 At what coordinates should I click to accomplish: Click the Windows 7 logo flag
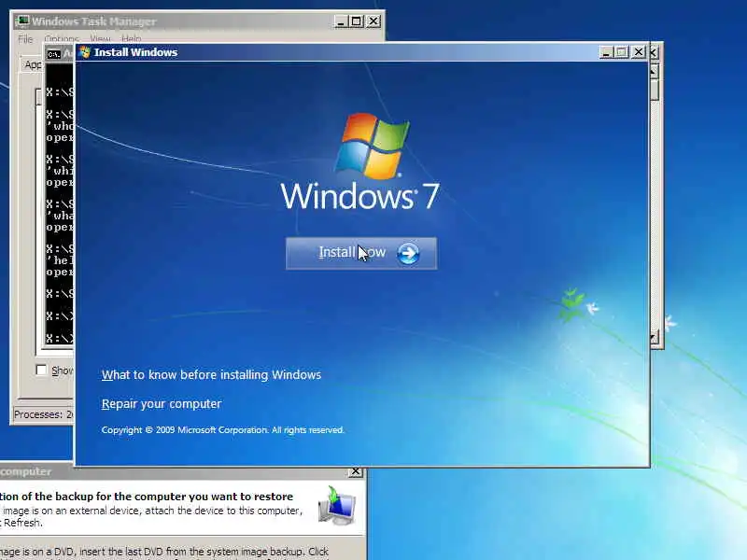[373, 147]
